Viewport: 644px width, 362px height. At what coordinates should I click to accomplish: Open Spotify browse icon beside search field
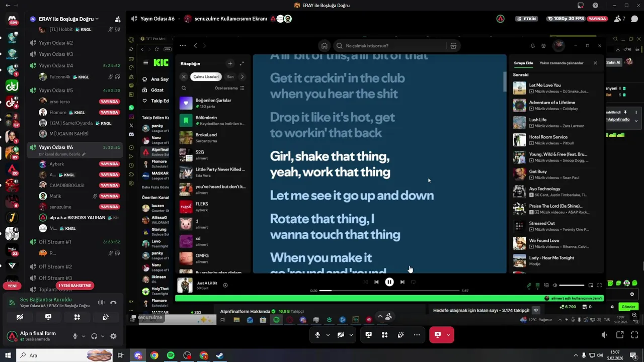pos(453,46)
